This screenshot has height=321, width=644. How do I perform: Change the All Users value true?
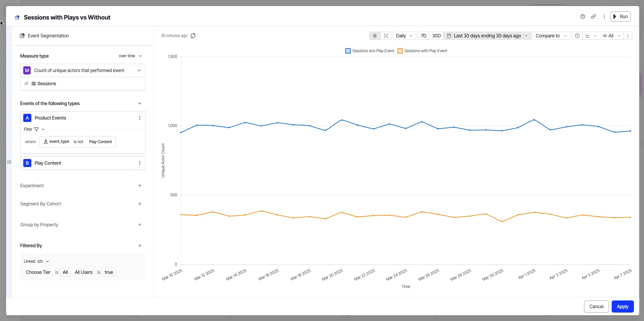click(x=109, y=272)
